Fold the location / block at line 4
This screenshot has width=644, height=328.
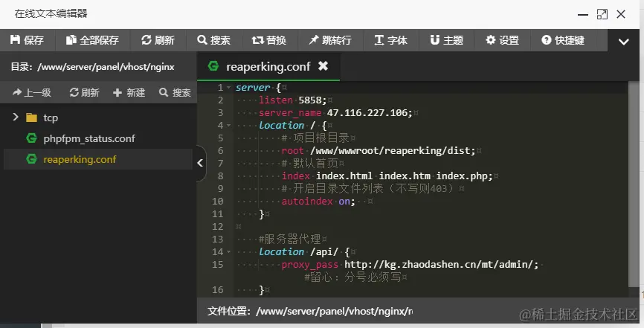pos(229,126)
